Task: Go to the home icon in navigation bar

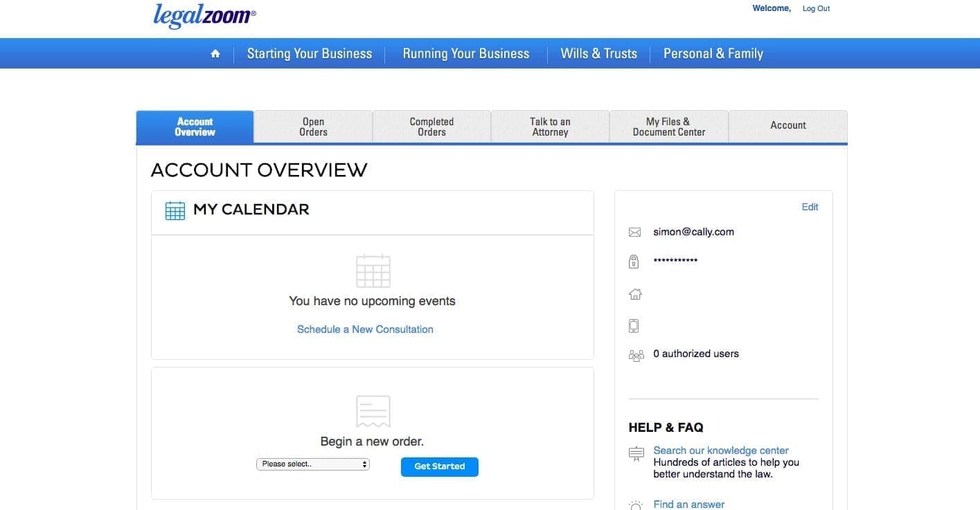Action: tap(215, 54)
